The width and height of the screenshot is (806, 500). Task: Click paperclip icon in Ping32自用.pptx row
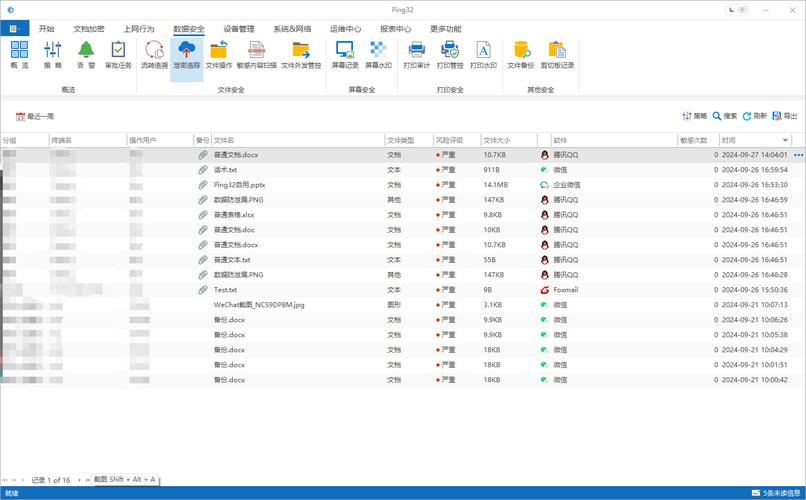tap(203, 184)
